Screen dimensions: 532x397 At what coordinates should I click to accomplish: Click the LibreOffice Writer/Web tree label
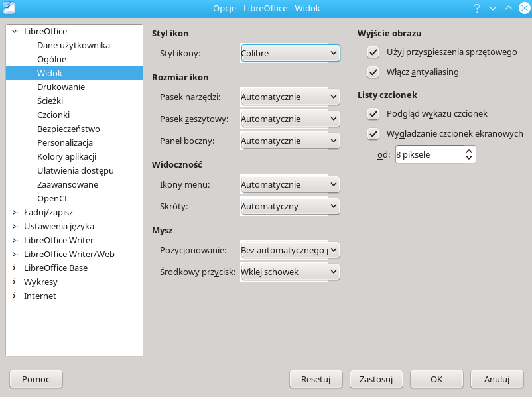(x=69, y=255)
